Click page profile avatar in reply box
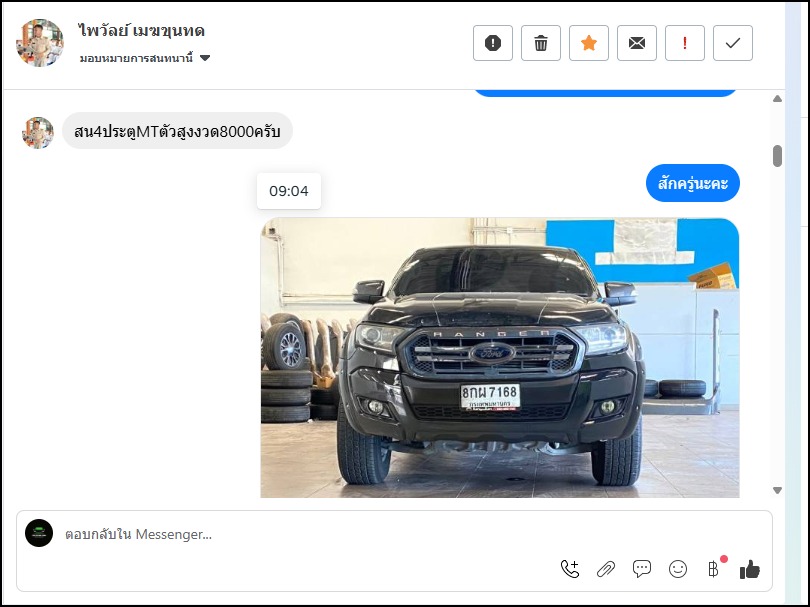The height and width of the screenshot is (607, 810). [x=39, y=533]
